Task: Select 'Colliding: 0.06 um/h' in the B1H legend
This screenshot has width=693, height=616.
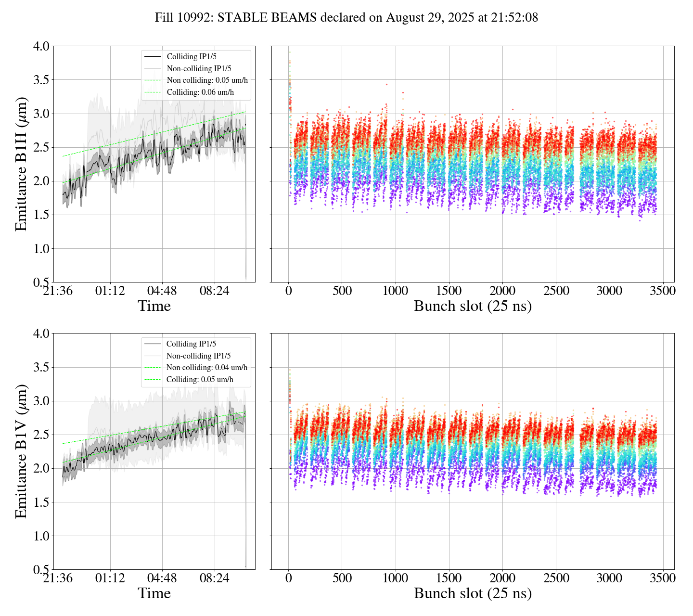Action: [200, 92]
